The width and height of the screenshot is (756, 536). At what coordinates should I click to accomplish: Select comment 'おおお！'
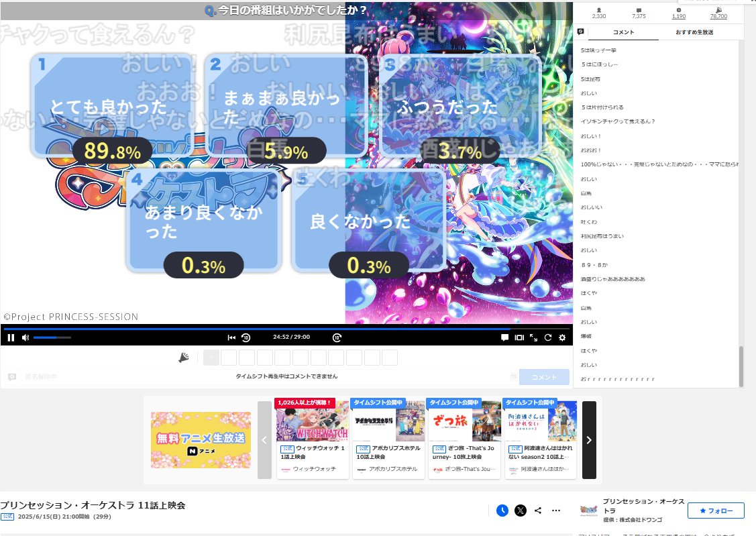coord(590,150)
